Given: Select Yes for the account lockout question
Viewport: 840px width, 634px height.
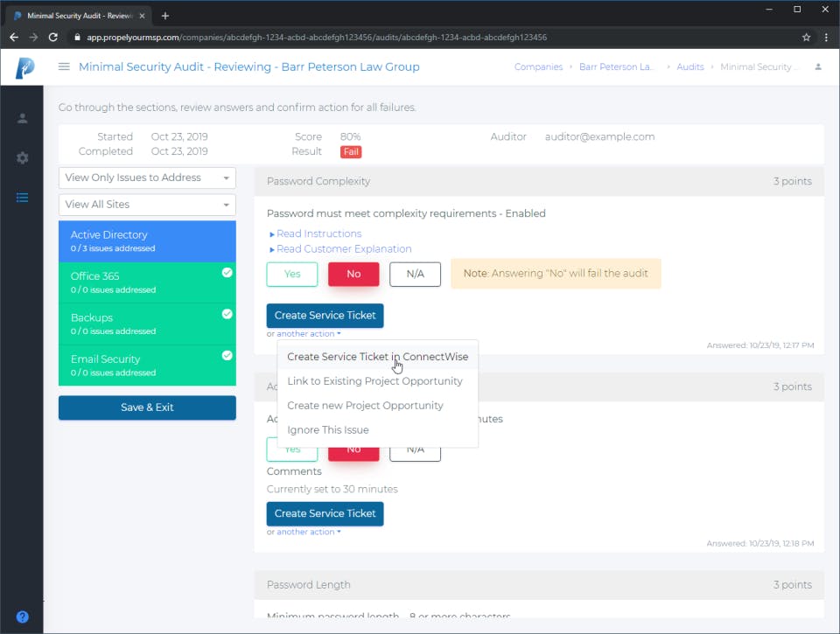Looking at the screenshot, I should point(291,449).
